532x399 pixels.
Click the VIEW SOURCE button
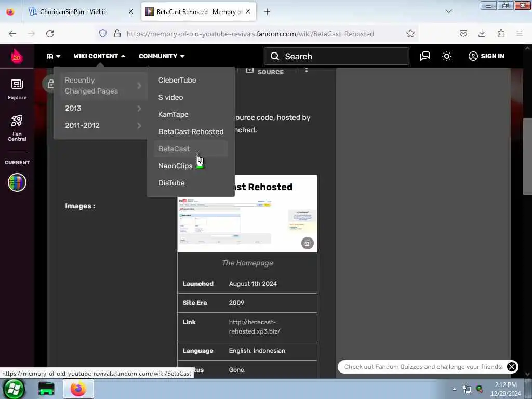(265, 71)
